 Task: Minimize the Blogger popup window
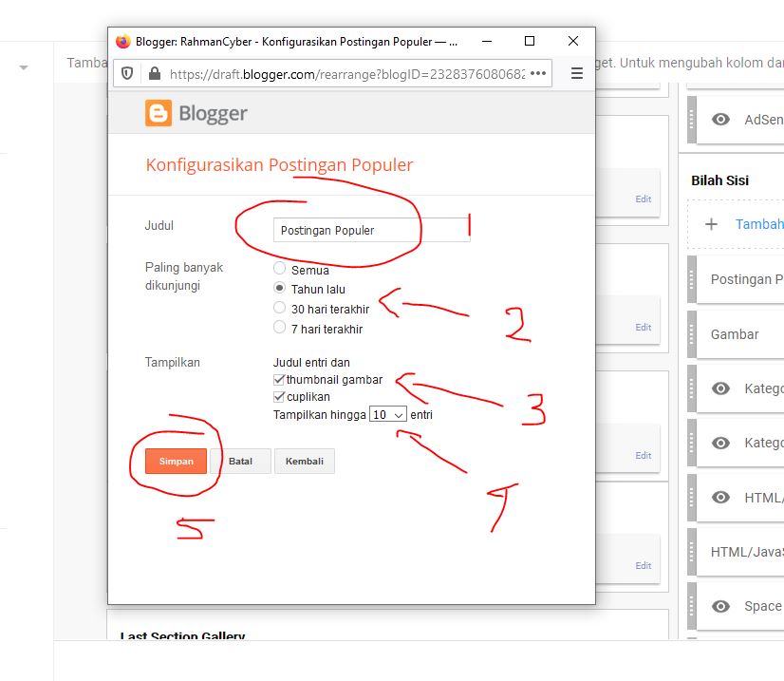[487, 41]
